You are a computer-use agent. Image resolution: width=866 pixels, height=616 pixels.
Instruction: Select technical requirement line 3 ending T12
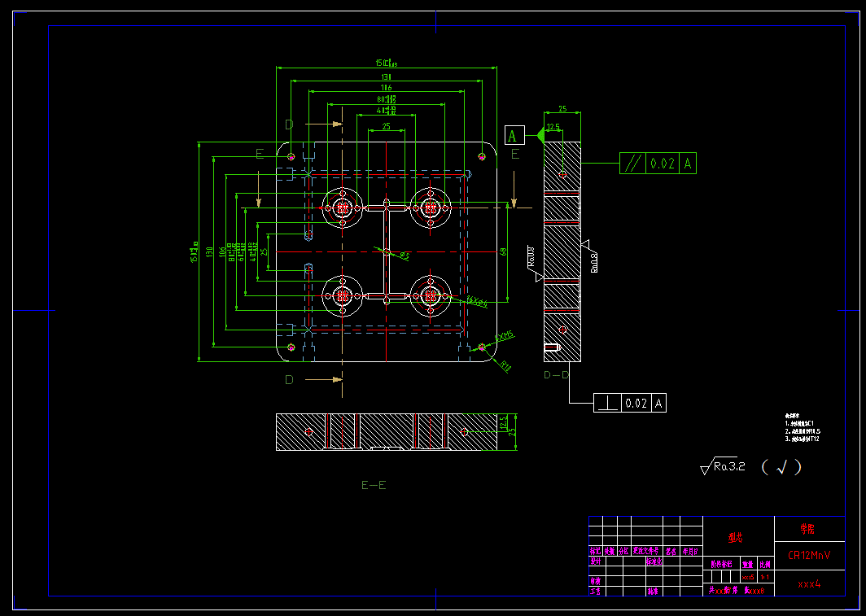tap(802, 439)
